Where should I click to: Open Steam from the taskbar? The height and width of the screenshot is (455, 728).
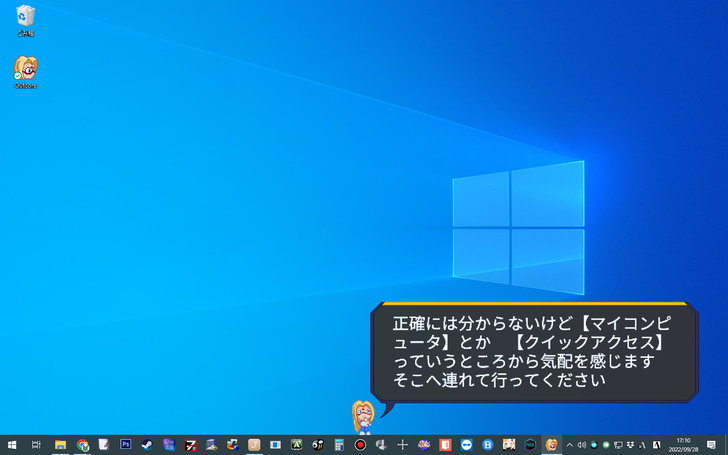tap(147, 445)
